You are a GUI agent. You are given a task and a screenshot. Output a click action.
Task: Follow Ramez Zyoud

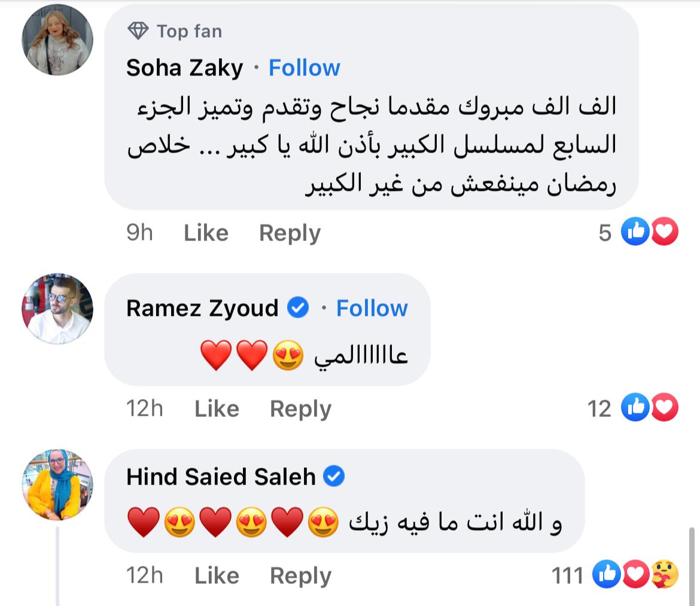tap(372, 308)
